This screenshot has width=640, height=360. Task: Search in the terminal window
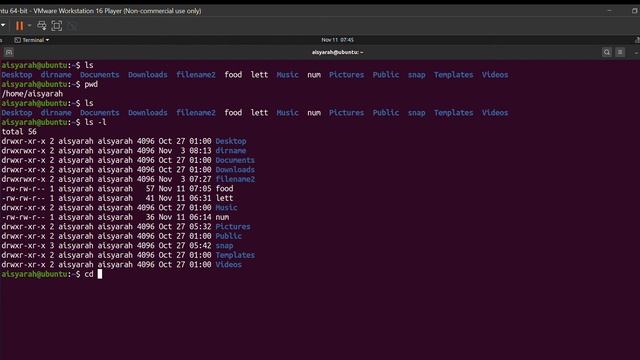click(x=607, y=52)
